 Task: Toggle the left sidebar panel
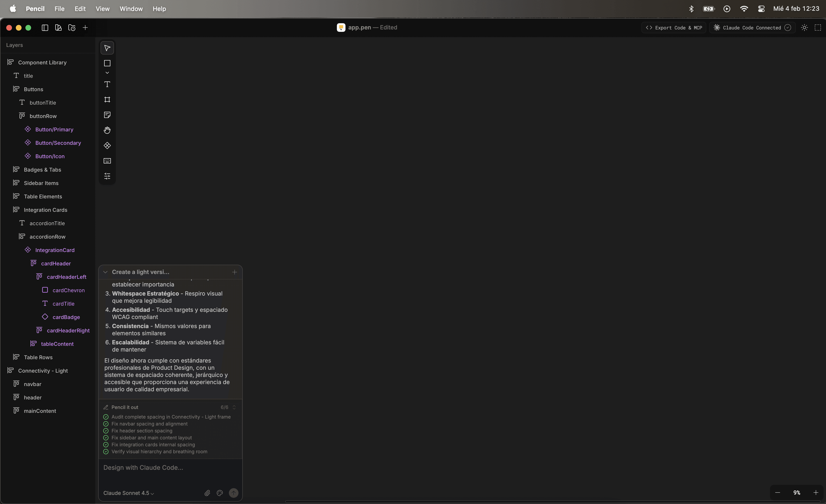coord(45,28)
